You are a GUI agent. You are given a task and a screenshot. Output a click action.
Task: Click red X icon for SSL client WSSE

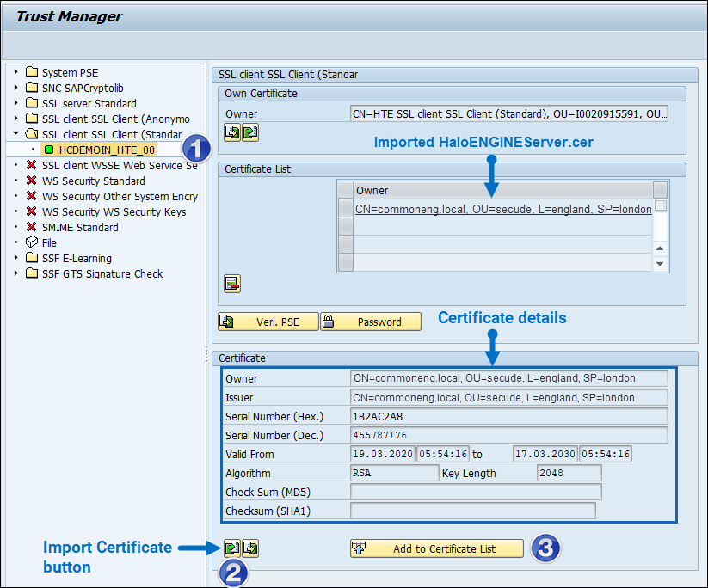[x=31, y=165]
